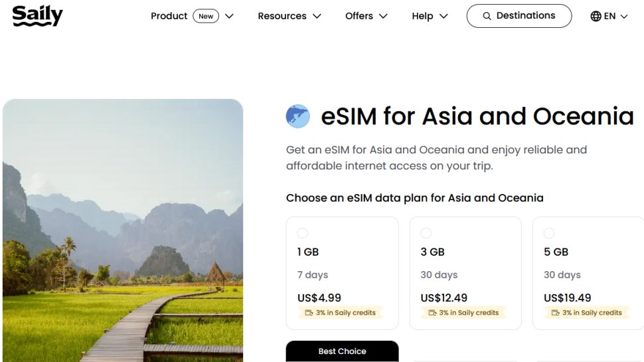Screen dimensions: 644x362
Task: Click the Saily credits icon under US$19.49
Action: (x=556, y=313)
